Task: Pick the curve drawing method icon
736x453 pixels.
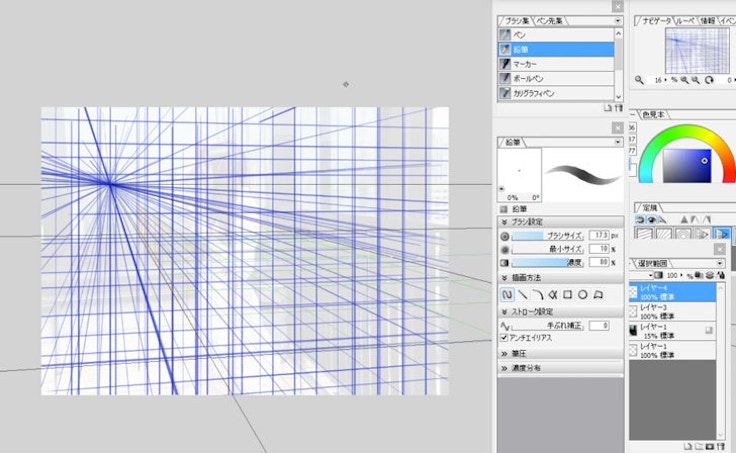Action: click(537, 295)
